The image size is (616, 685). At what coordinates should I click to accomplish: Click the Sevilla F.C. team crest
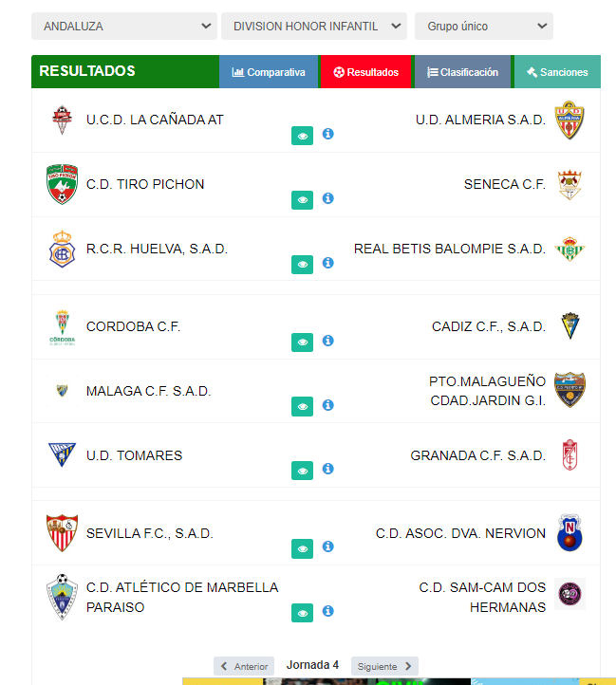coord(63,533)
